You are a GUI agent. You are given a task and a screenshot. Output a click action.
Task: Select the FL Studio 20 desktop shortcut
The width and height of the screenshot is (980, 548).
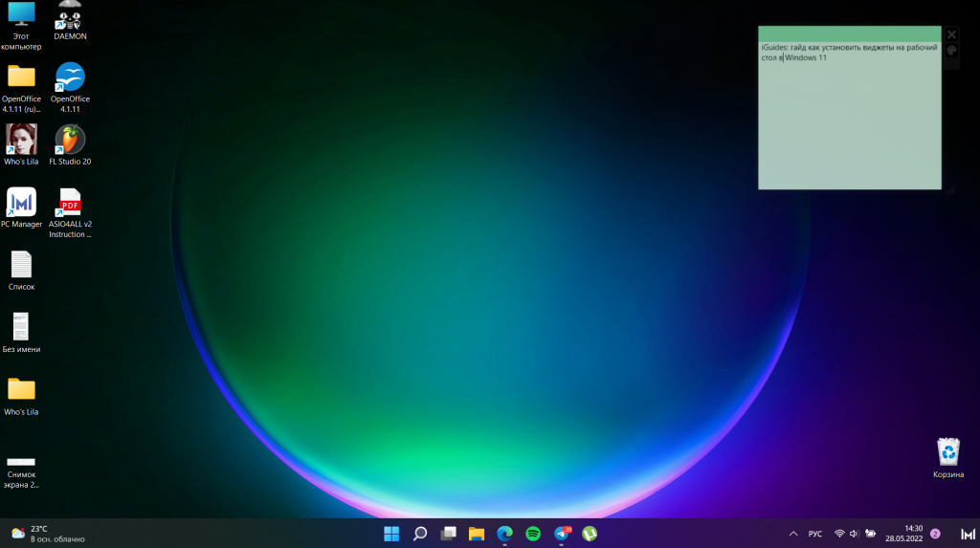tap(70, 143)
